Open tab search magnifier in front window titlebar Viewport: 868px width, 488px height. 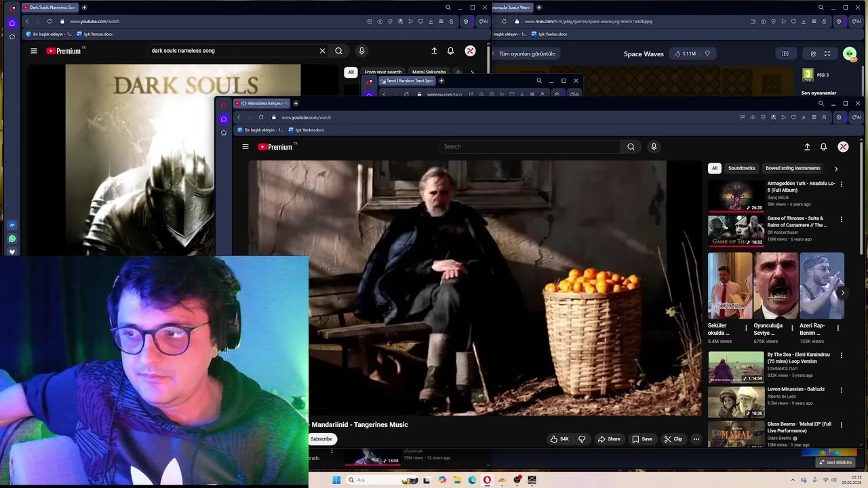point(821,103)
